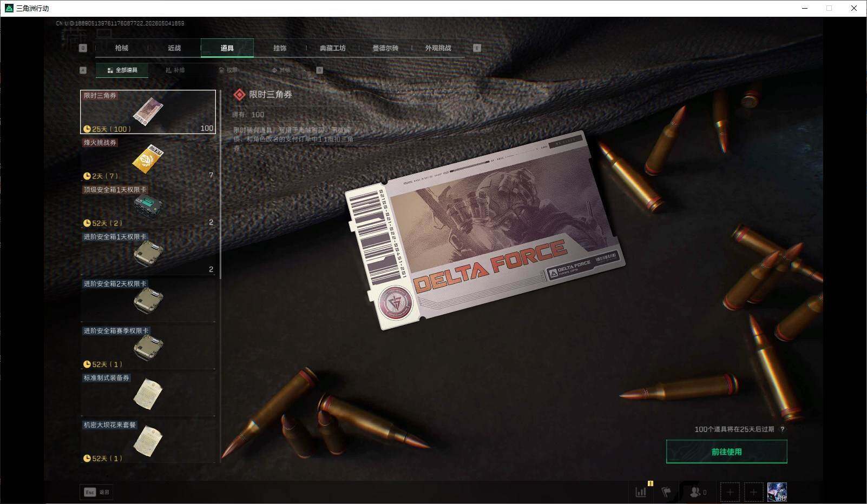Viewport: 867px width, 504px height.
Task: Filter items by 其他 sub-tab
Action: click(x=281, y=70)
